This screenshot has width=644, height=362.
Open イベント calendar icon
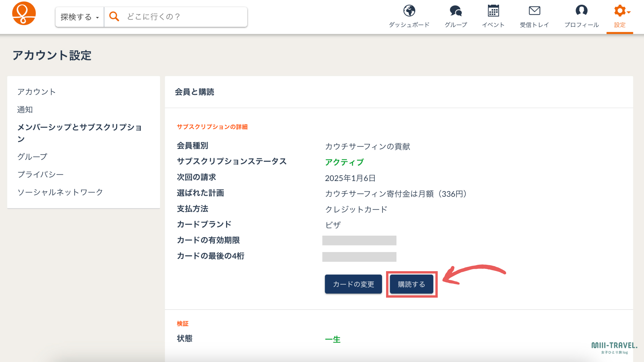(493, 11)
